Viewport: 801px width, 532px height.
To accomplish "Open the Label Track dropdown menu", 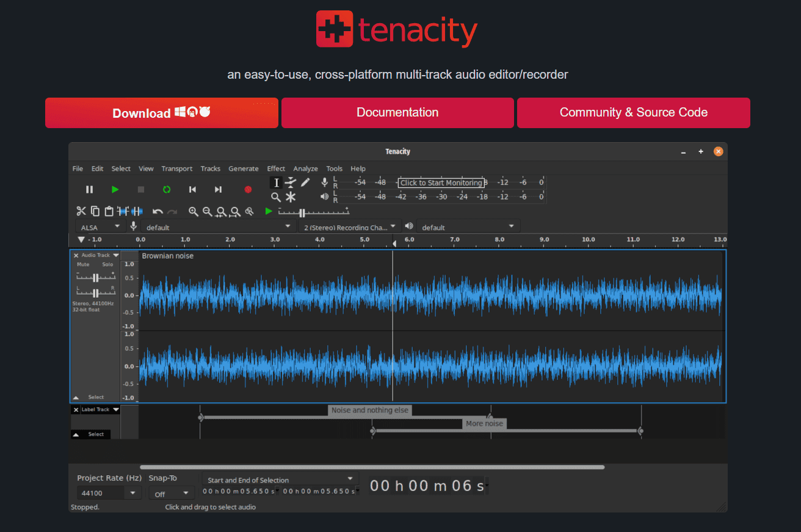I will pos(100,409).
